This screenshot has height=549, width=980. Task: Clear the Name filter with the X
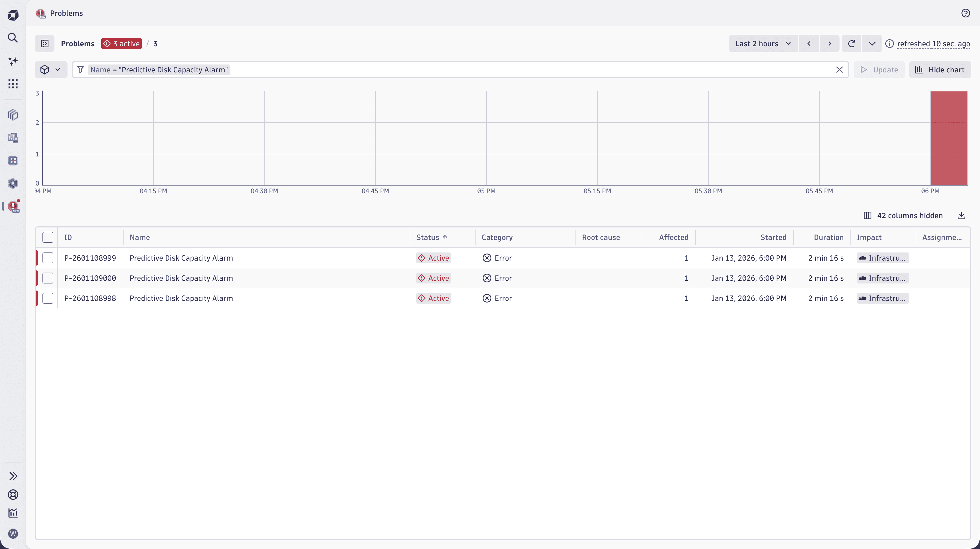point(840,70)
